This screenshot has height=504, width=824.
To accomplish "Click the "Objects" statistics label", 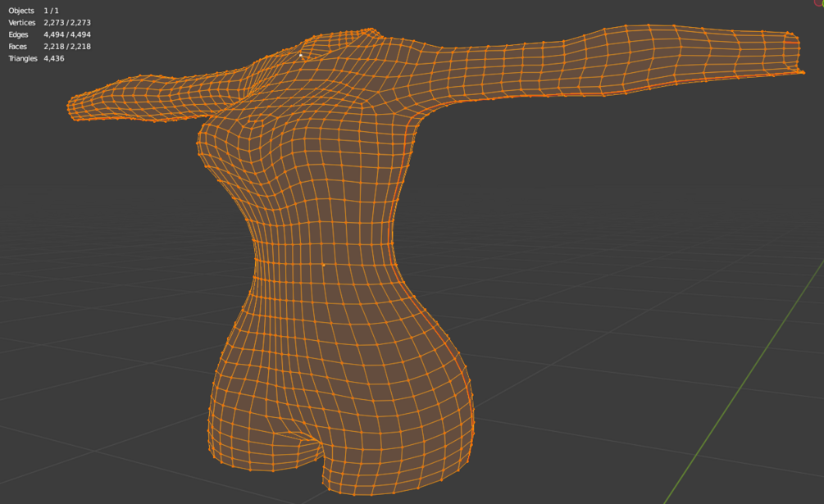I will point(21,11).
